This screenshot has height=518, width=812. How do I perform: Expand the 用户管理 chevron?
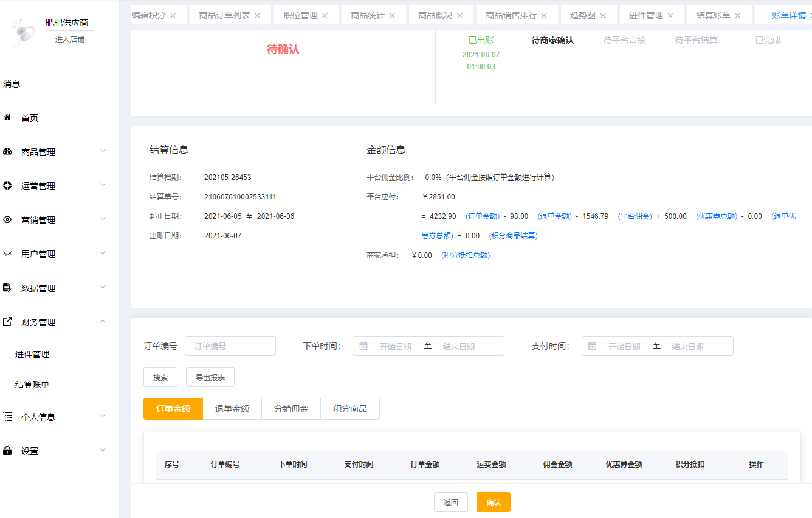[x=103, y=253]
